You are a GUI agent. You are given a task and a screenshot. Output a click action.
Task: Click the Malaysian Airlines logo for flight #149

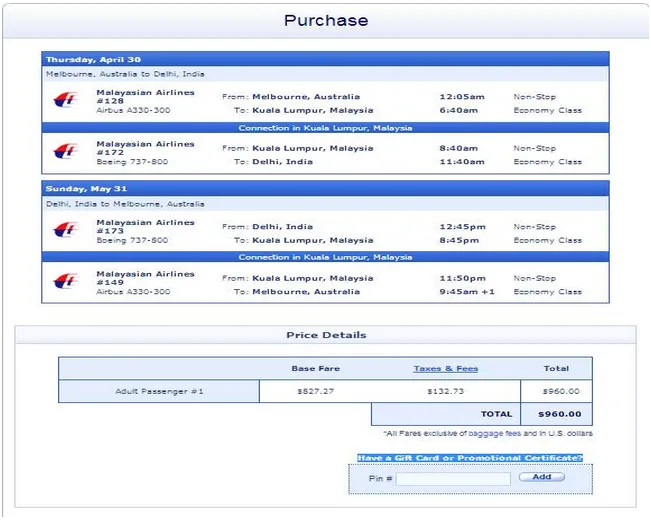point(64,282)
